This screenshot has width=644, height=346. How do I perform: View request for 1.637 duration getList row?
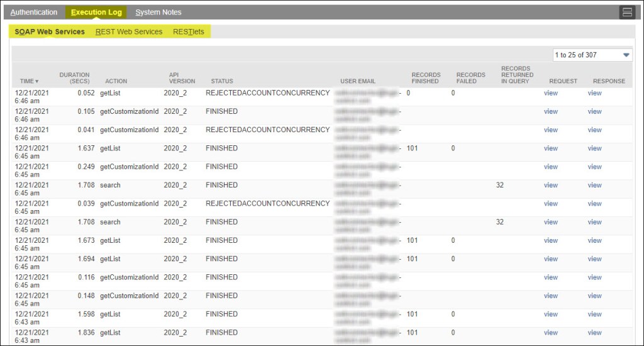click(551, 148)
